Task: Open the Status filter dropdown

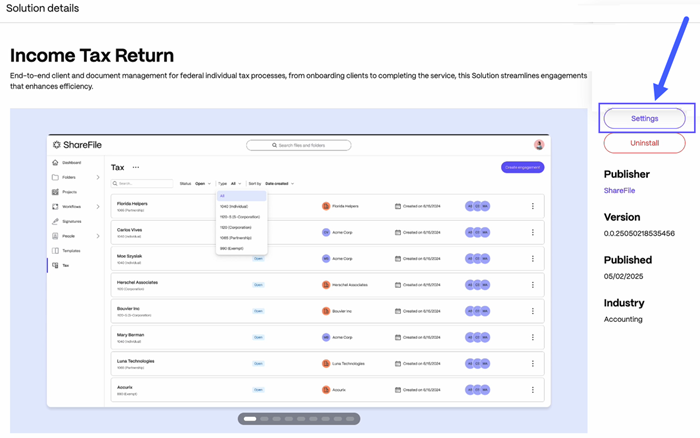Action: pyautogui.click(x=202, y=184)
